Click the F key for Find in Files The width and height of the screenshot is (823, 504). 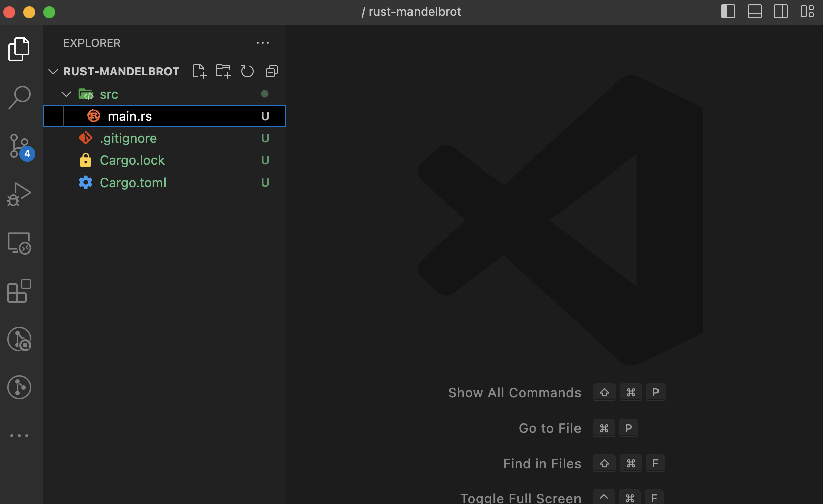(655, 463)
